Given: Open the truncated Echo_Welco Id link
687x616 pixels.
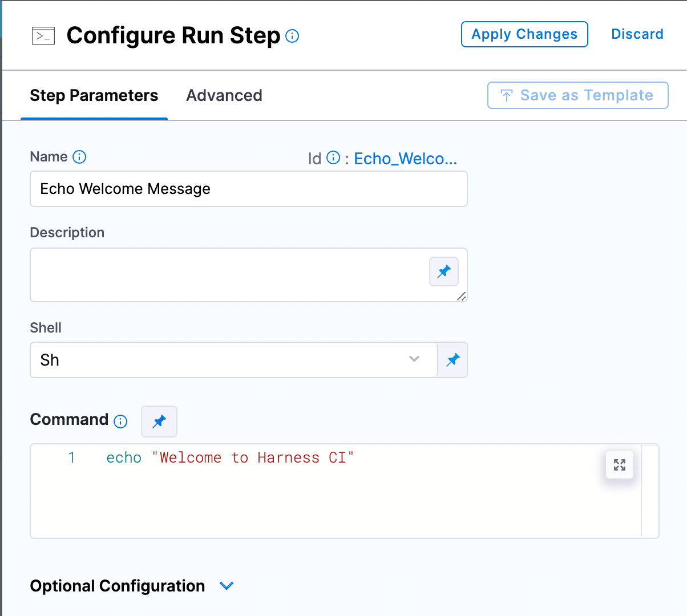Looking at the screenshot, I should coord(405,159).
